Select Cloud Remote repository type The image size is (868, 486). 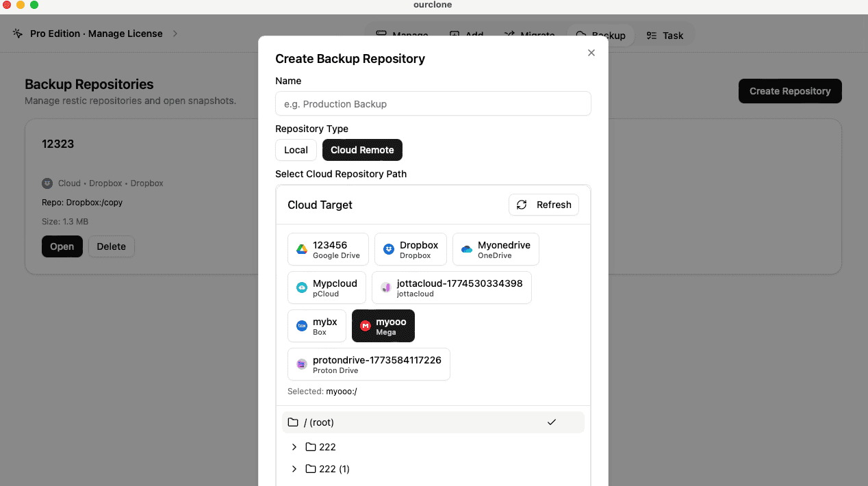(x=362, y=150)
